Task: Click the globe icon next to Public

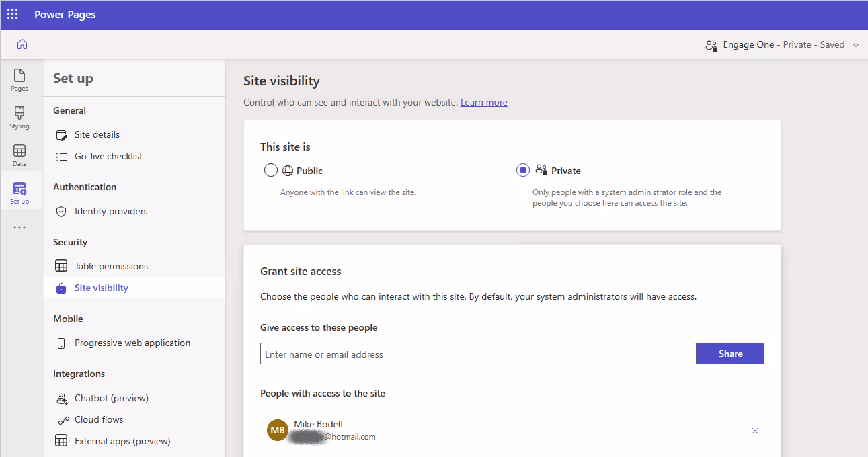Action: [288, 171]
